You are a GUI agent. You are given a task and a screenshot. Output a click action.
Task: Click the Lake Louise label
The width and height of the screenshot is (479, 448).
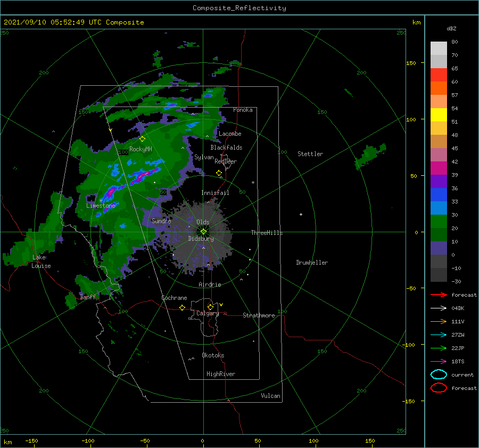tap(41, 262)
